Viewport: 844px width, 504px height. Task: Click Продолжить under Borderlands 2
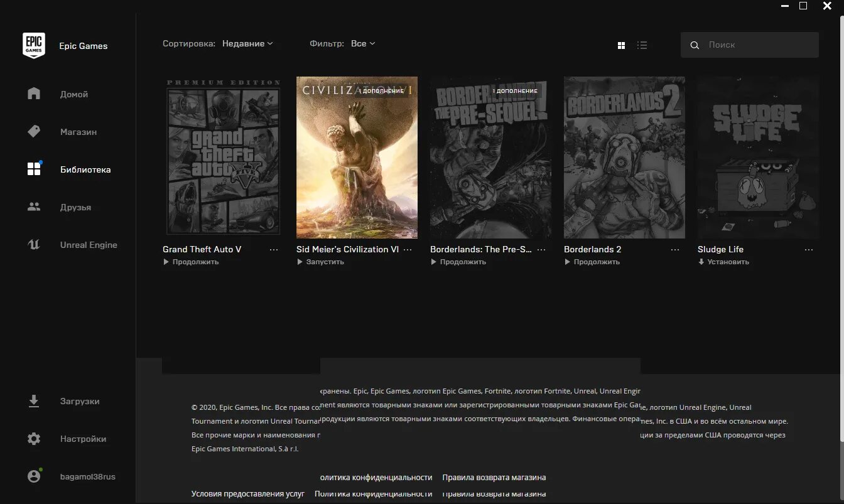(592, 262)
